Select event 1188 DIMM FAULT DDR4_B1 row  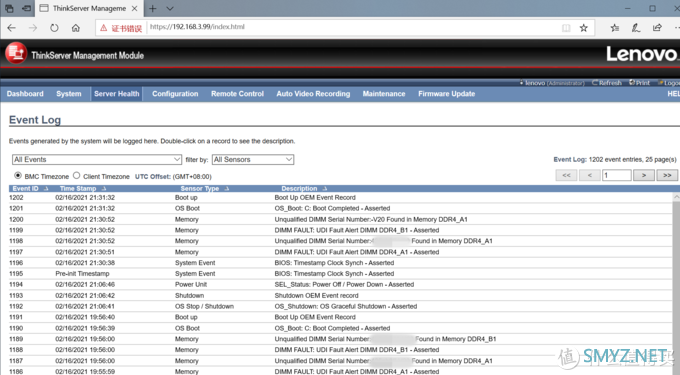click(x=340, y=350)
